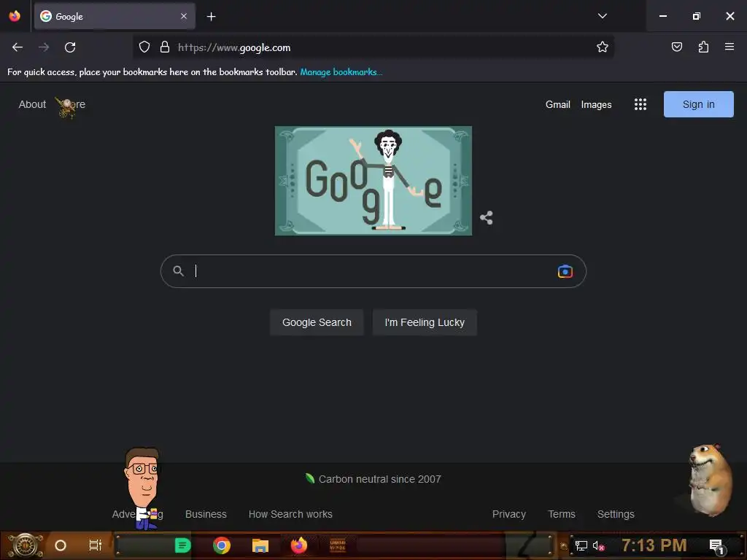The height and width of the screenshot is (560, 747).
Task: Share the Google Doodle
Action: tap(487, 217)
